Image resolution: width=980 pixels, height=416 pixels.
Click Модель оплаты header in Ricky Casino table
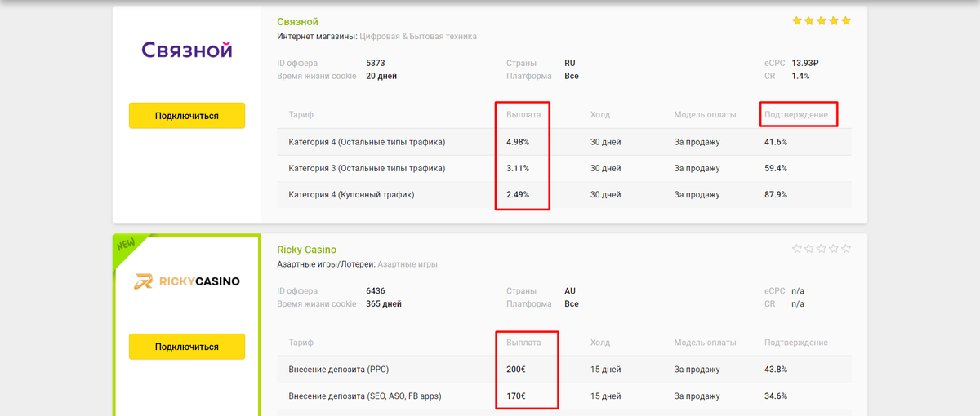click(x=705, y=343)
